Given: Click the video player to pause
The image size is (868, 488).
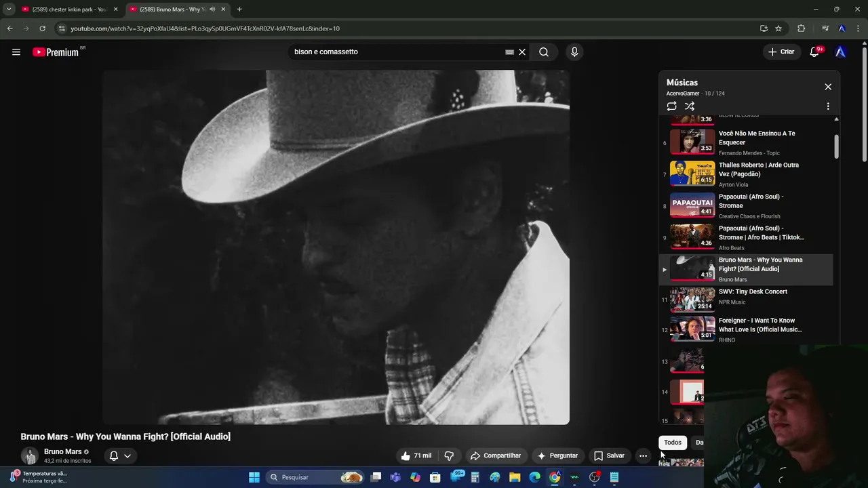Looking at the screenshot, I should pyautogui.click(x=336, y=247).
